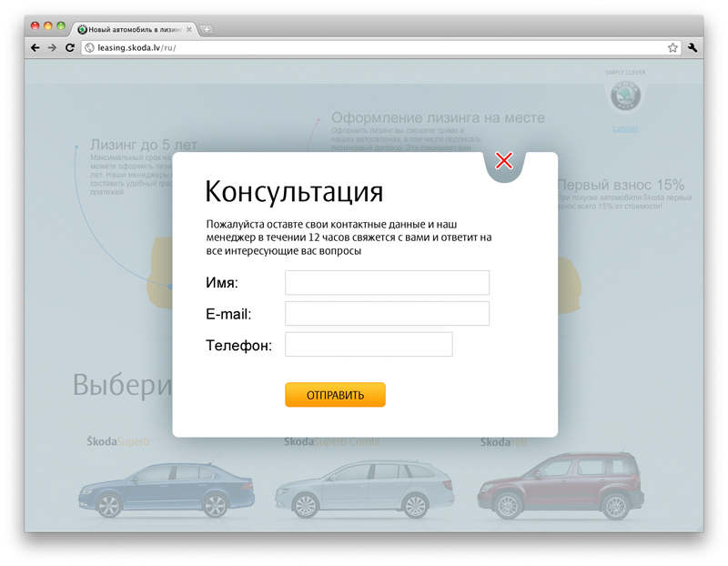Click the Škoda logo emblem

click(625, 96)
